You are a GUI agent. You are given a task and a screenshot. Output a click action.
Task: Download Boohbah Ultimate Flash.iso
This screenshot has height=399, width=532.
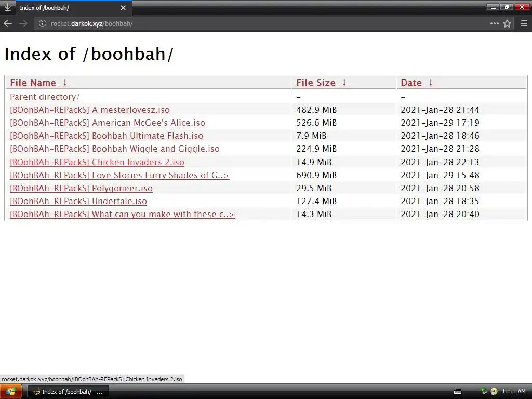click(107, 136)
